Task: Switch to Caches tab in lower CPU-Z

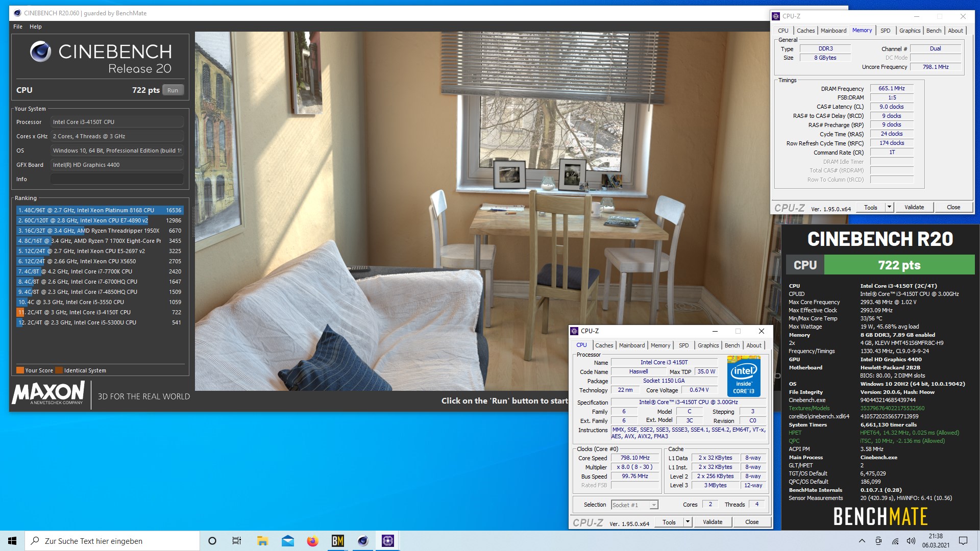Action: click(604, 345)
